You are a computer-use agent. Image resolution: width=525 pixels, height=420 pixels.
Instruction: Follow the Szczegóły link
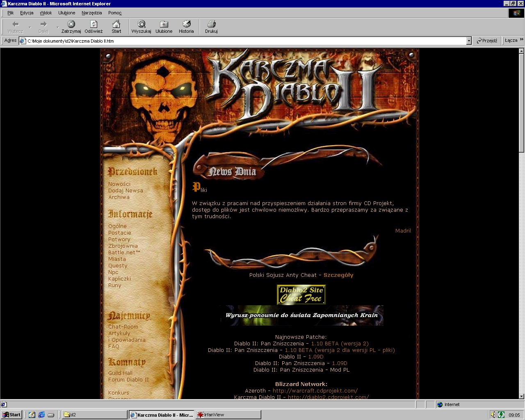coord(338,275)
